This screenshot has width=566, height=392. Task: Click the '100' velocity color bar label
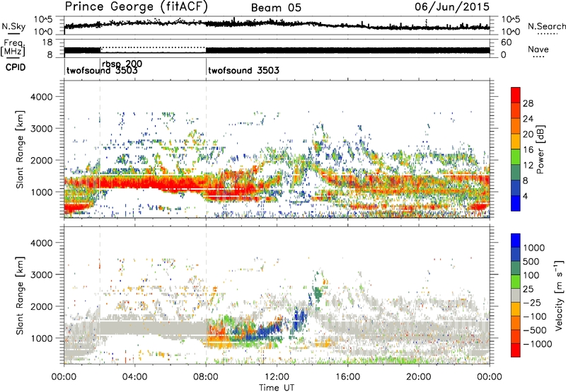point(531,275)
